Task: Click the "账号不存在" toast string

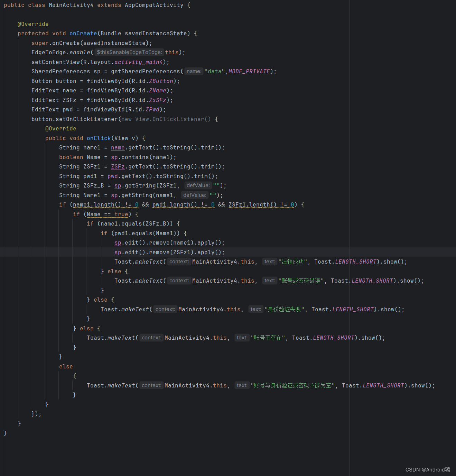Action: pyautogui.click(x=268, y=338)
